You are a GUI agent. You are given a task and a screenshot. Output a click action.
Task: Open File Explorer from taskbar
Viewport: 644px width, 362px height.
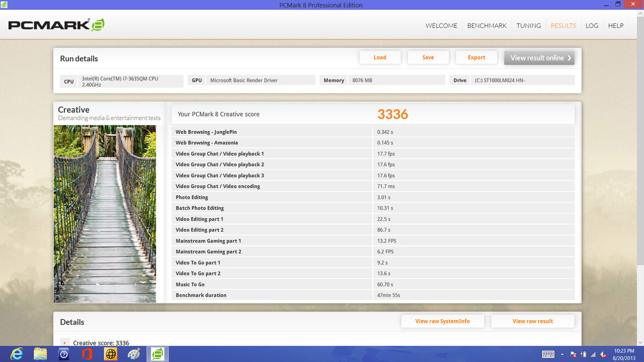click(40, 354)
